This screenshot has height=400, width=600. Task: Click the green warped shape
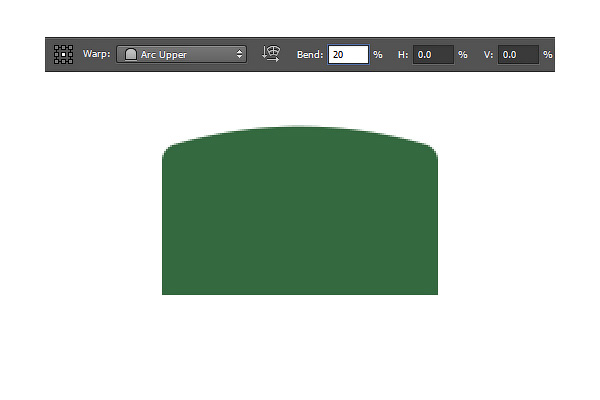(300, 211)
